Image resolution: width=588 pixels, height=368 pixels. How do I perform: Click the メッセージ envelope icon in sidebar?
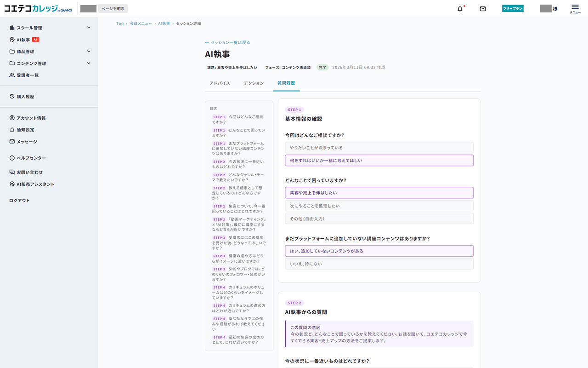(x=11, y=142)
